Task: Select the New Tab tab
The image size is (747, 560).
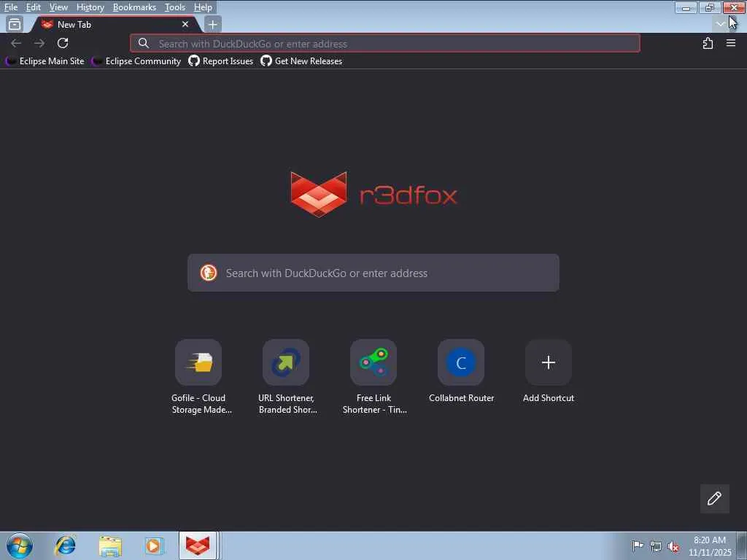Action: pos(115,24)
